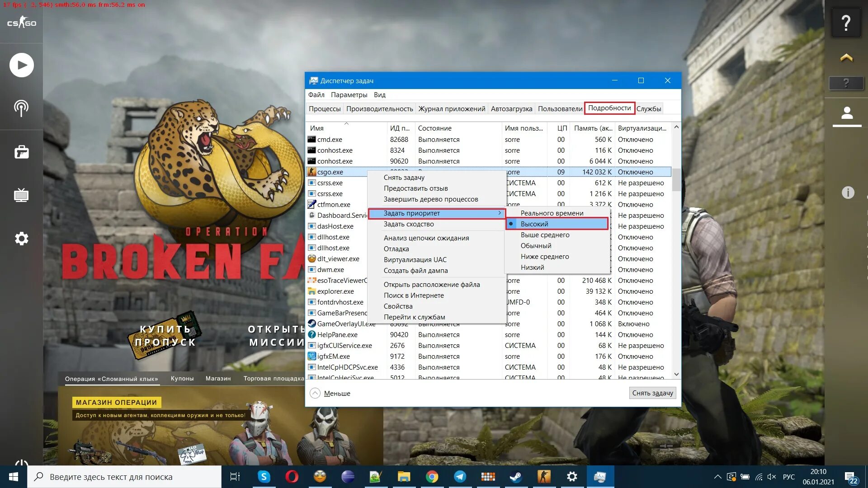
Task: Open the CS:GO broadcast antenna icon
Action: pyautogui.click(x=21, y=108)
